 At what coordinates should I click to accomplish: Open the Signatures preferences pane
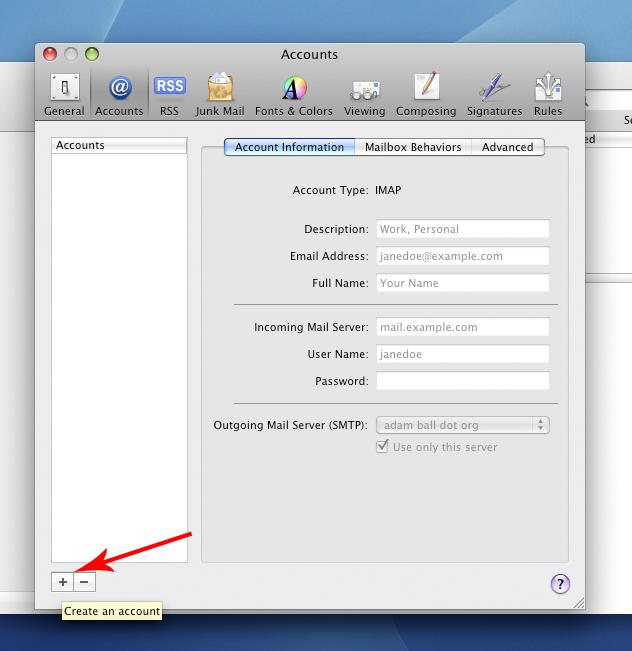click(494, 94)
